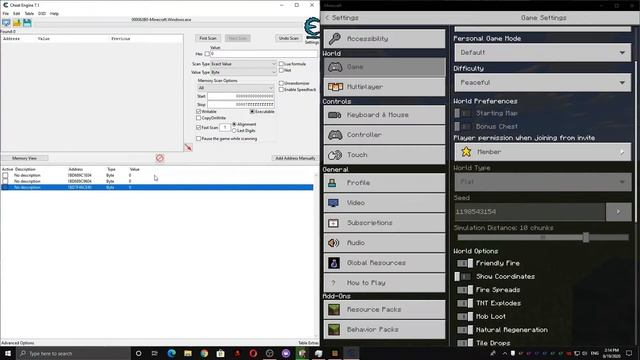Toggle the TNT Explodes switch
Viewport: 640px width, 360px height.
point(465,303)
